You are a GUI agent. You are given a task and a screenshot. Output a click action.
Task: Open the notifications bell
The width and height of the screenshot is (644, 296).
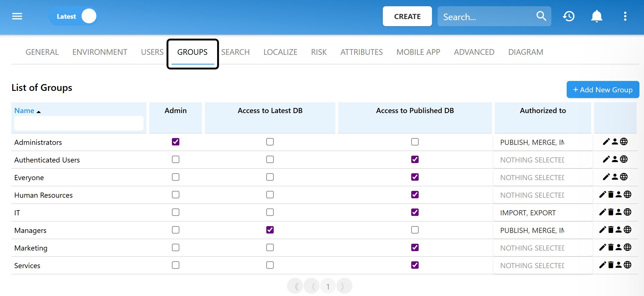click(597, 16)
